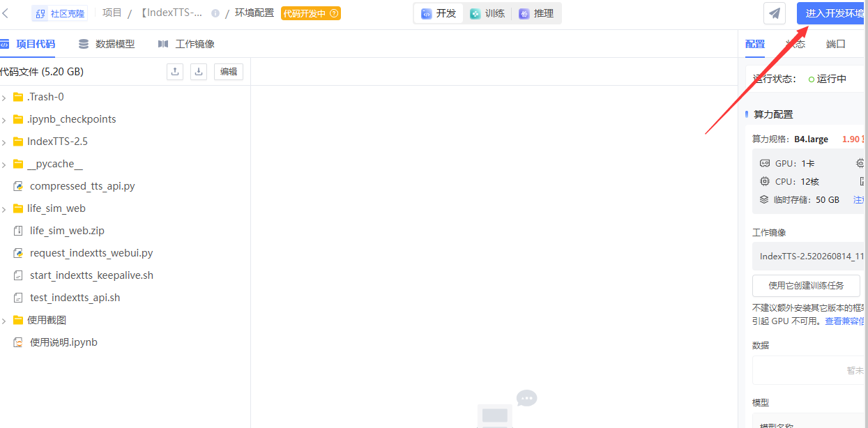Click the __pycache__ folder icon

pyautogui.click(x=18, y=164)
